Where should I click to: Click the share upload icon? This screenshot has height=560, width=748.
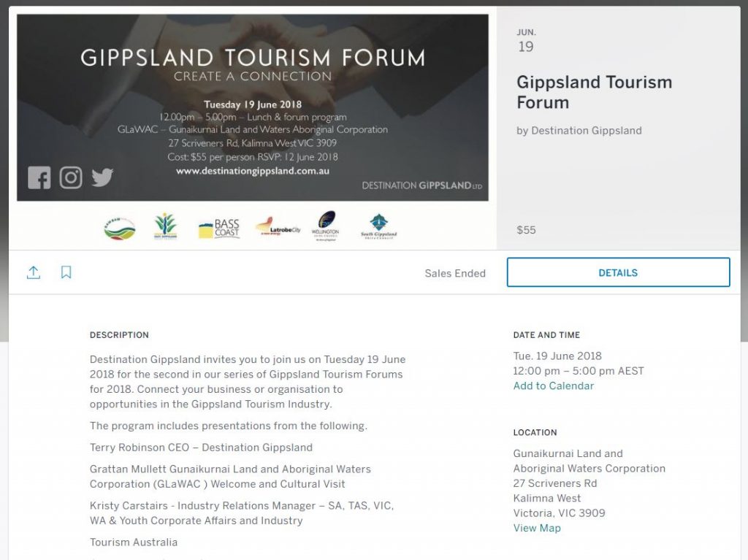[34, 272]
